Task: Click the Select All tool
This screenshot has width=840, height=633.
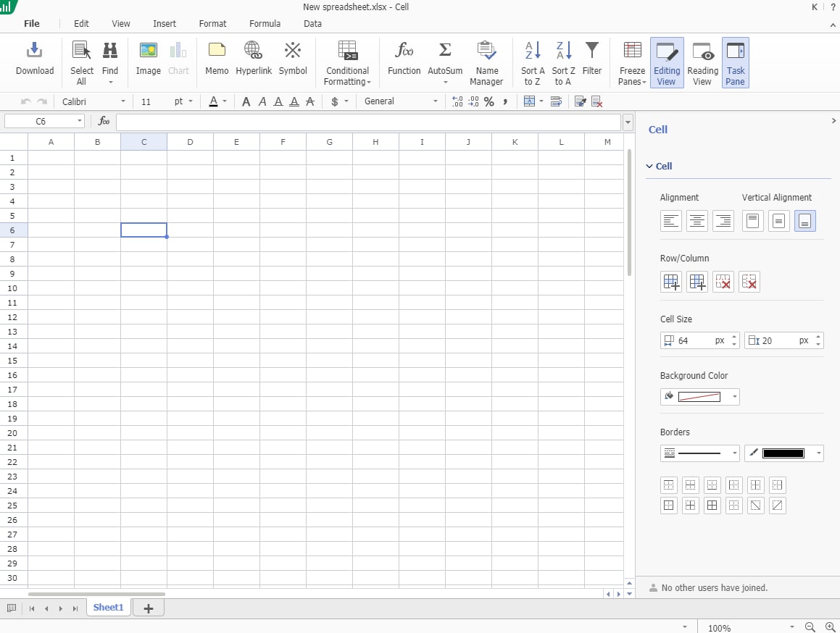Action: pyautogui.click(x=81, y=63)
